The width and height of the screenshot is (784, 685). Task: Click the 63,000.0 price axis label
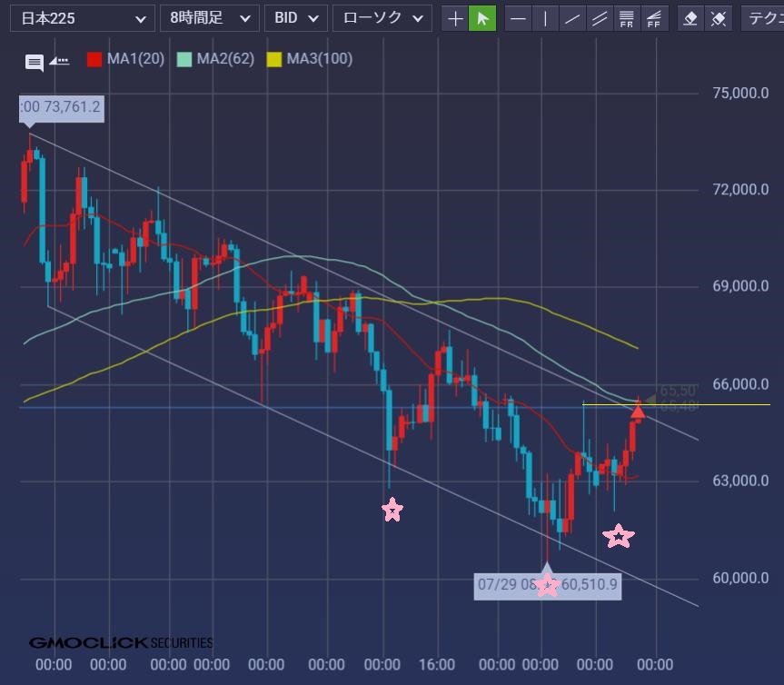(x=740, y=481)
